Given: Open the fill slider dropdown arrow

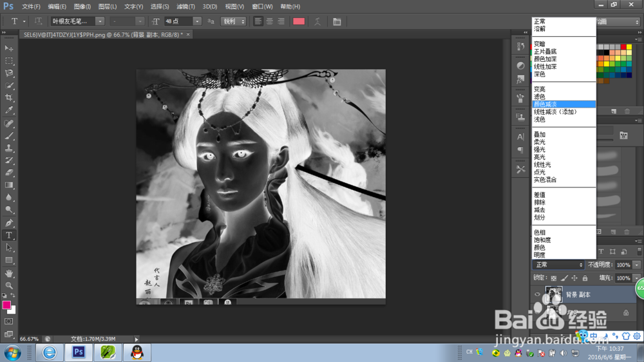Looking at the screenshot, I should pos(637,278).
